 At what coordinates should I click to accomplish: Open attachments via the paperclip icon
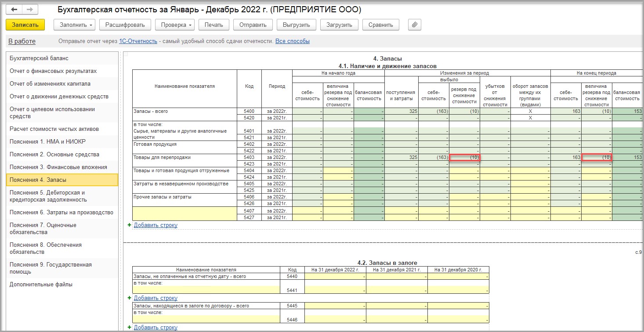point(415,25)
